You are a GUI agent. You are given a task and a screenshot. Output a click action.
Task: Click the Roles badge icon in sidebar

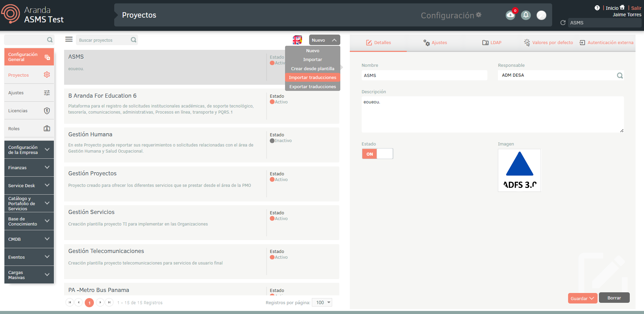[47, 129]
